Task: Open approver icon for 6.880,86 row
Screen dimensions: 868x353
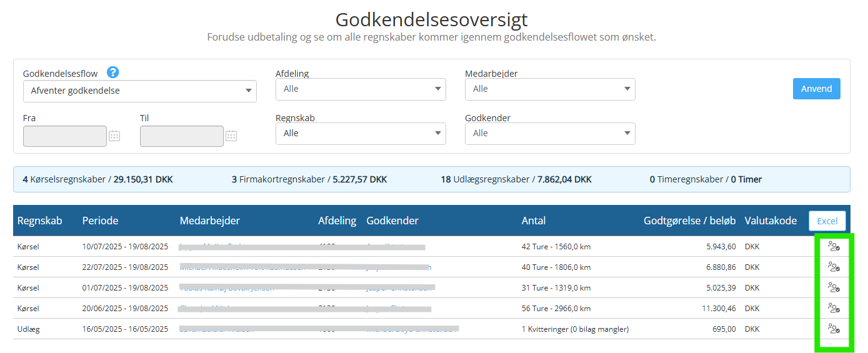Action: point(833,267)
